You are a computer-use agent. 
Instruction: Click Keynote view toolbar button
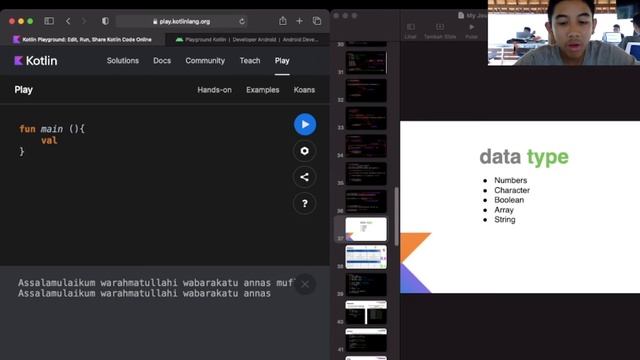pyautogui.click(x=411, y=31)
